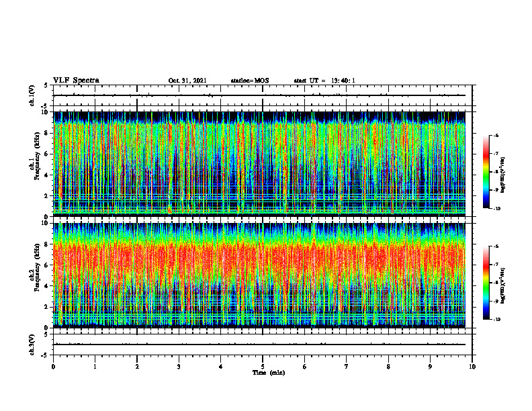Click time axis tick label "2"
Image resolution: width=532 pixels, height=411 pixels.
pyautogui.click(x=137, y=367)
